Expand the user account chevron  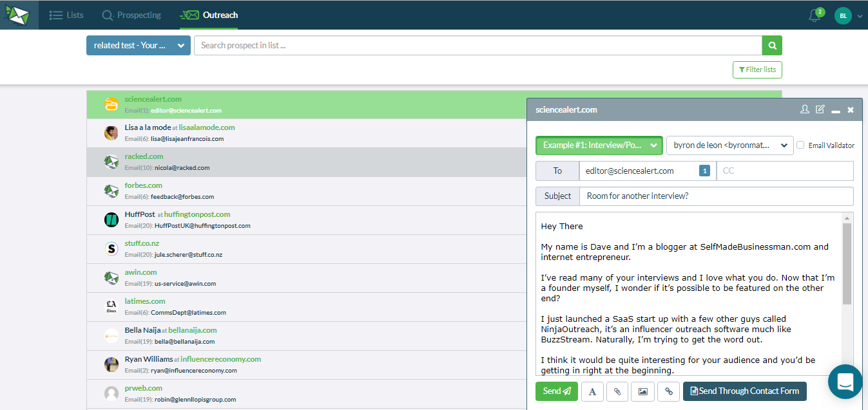pos(860,17)
